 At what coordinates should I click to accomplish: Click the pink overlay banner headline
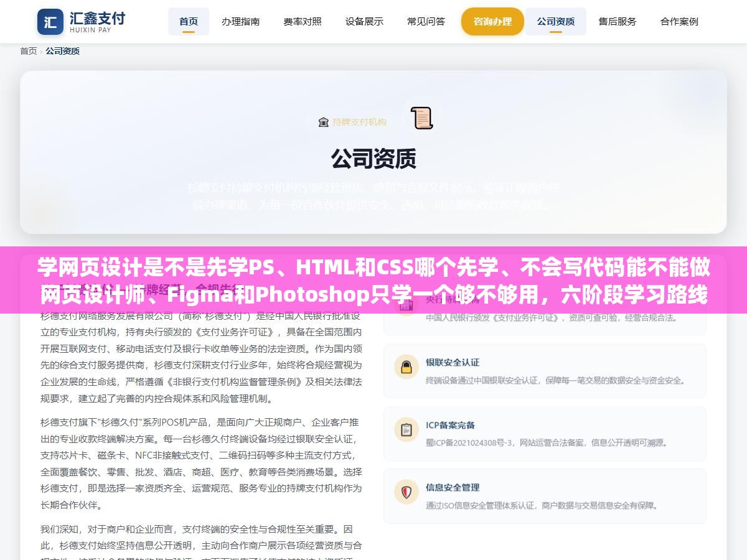pos(374,281)
